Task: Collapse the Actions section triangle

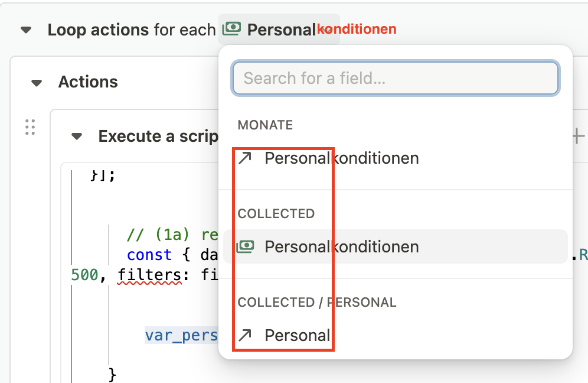Action: [x=37, y=83]
